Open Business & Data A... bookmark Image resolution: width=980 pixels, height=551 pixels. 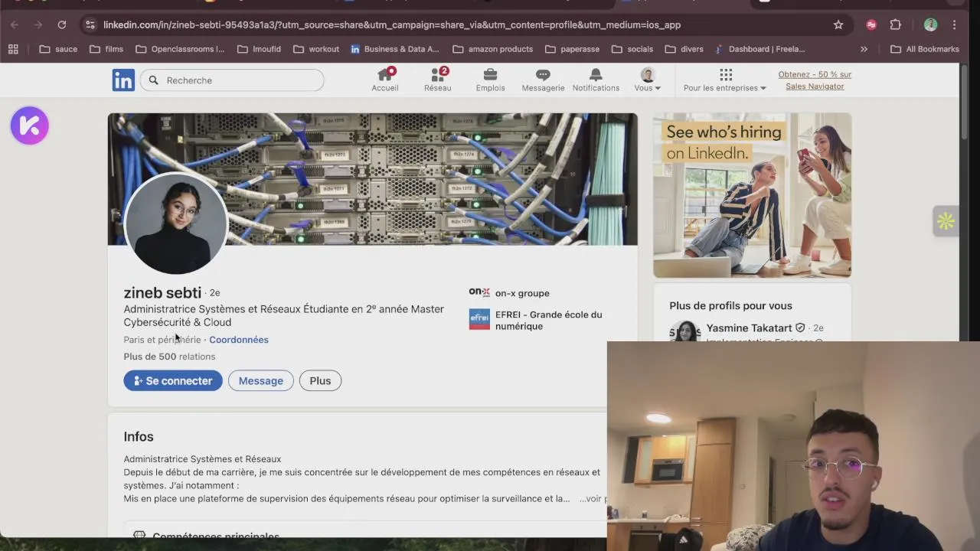(x=395, y=49)
